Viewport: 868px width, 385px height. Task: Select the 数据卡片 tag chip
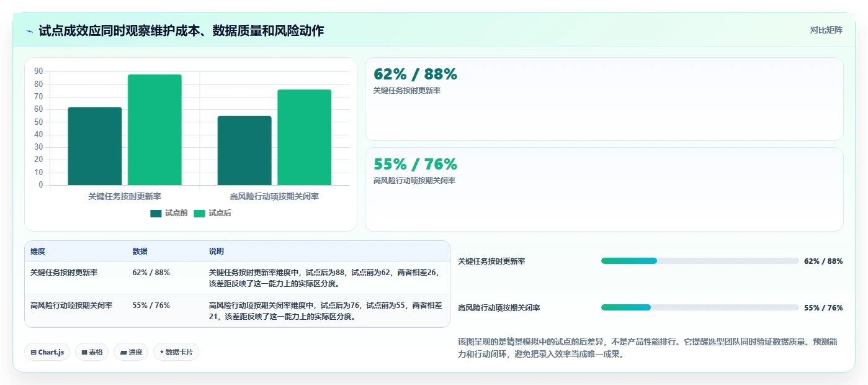(x=176, y=352)
